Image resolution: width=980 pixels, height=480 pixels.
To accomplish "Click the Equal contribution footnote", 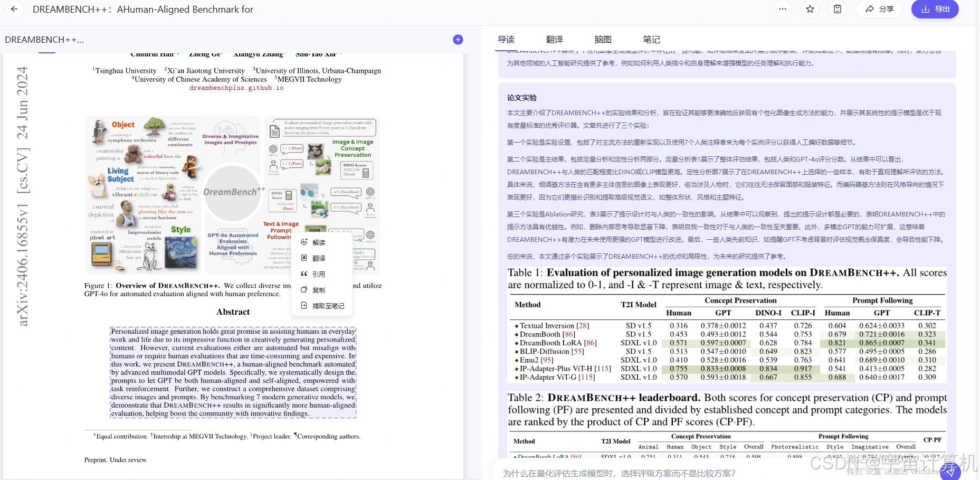I will click(x=227, y=436).
